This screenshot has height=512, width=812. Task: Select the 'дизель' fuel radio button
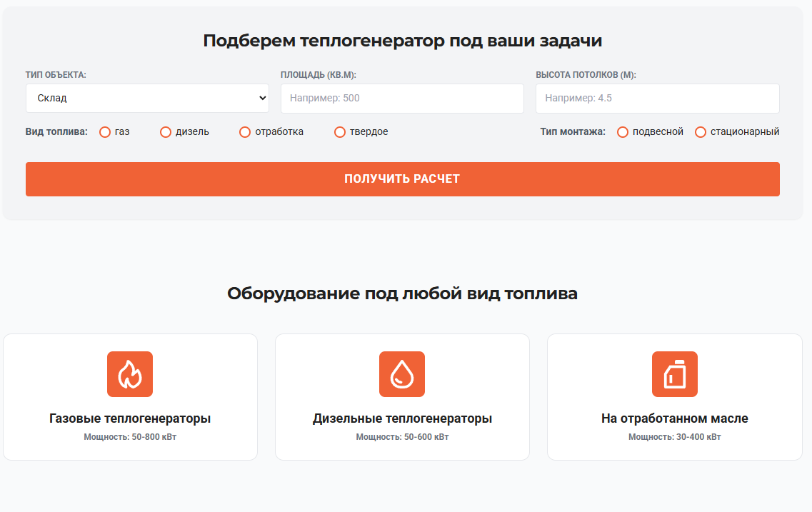166,132
